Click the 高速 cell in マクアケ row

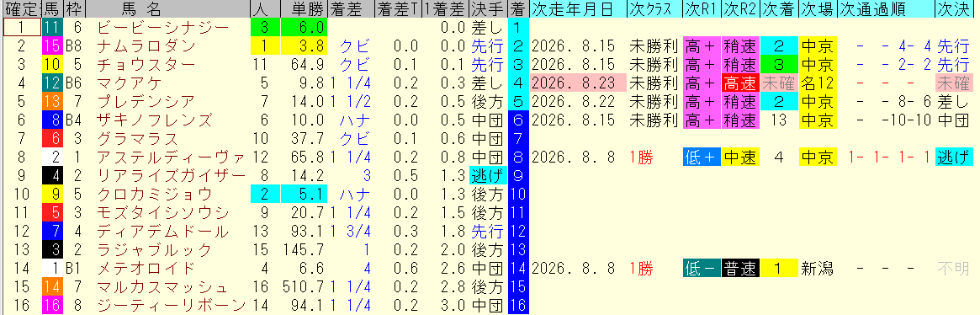[739, 83]
